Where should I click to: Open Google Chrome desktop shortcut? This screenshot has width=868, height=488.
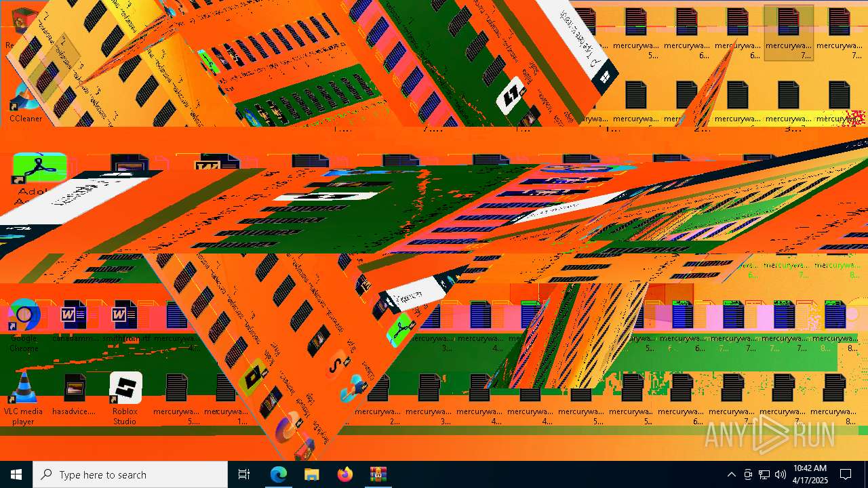click(x=24, y=325)
